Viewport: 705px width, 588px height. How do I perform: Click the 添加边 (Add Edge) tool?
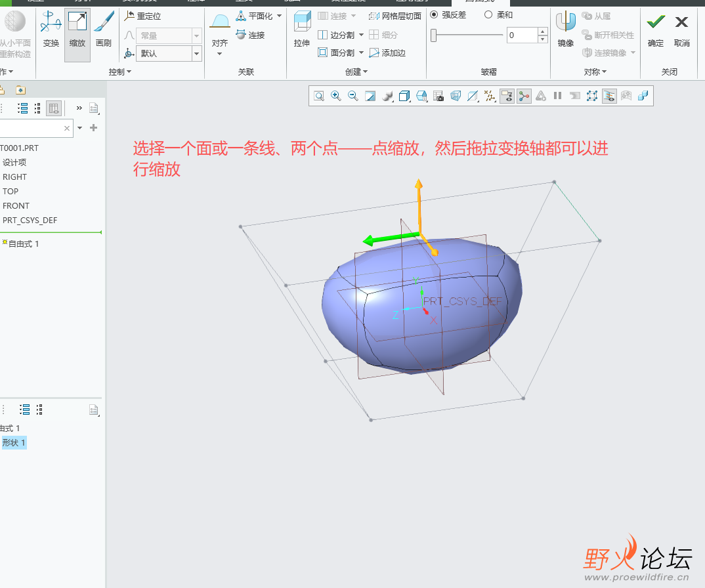(x=387, y=53)
